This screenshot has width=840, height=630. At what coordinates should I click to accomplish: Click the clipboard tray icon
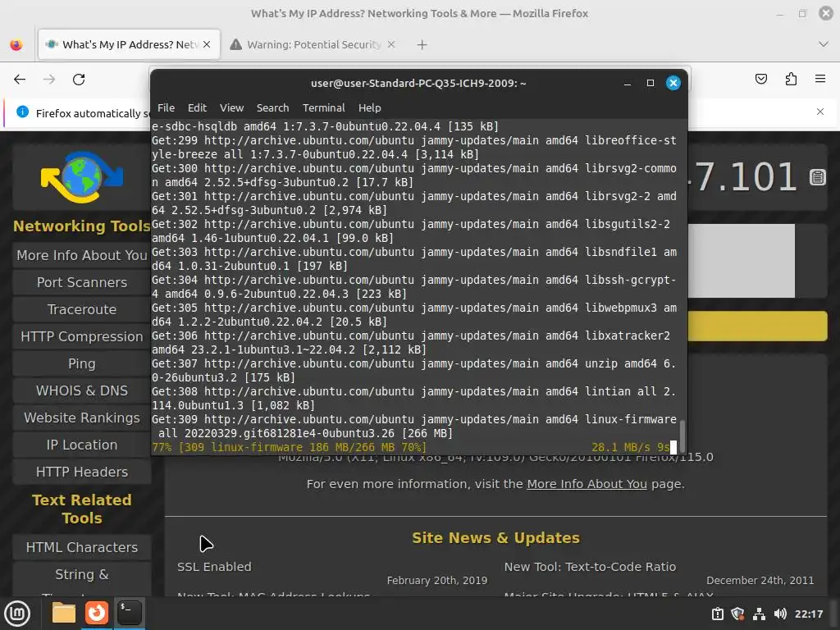pos(717,614)
